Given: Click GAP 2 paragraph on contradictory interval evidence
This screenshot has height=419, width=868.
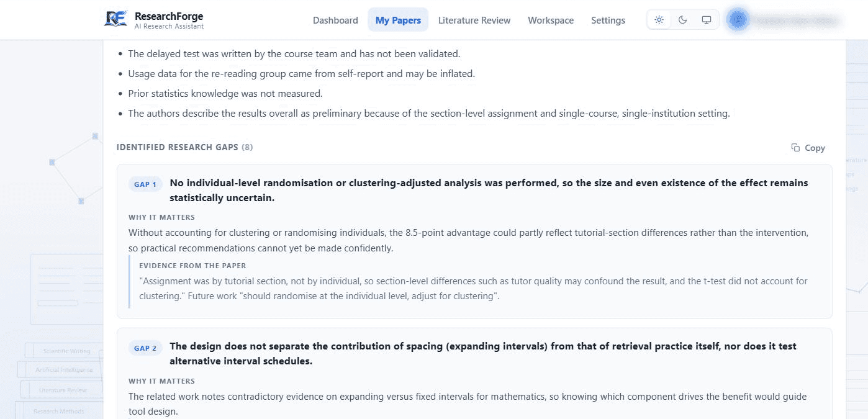Looking at the screenshot, I should [468, 403].
